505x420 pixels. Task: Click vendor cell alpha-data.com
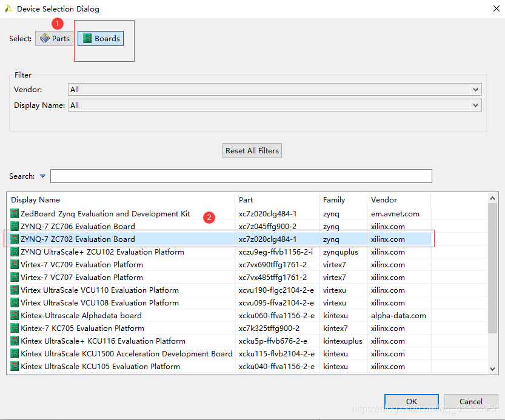(398, 315)
